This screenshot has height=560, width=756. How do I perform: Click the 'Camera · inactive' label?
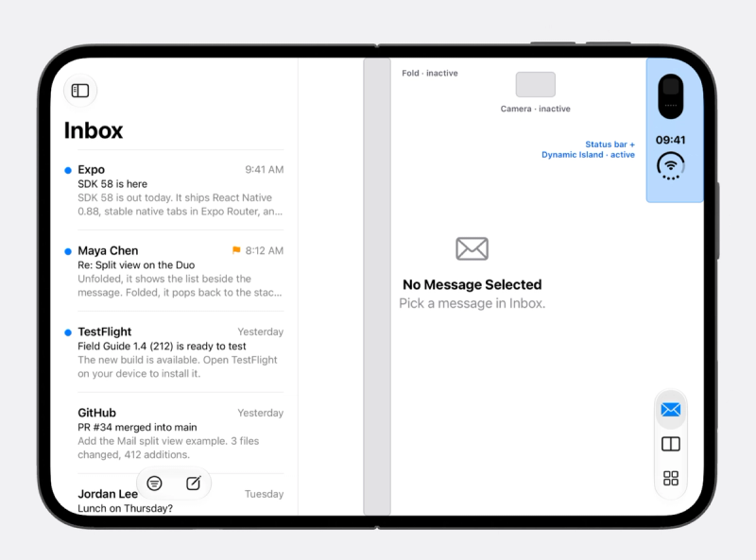pos(535,109)
